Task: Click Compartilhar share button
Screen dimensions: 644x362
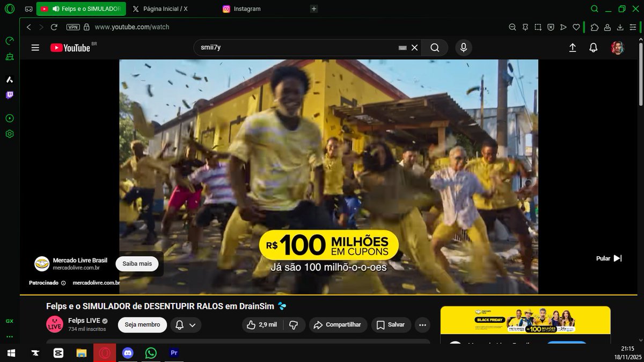Action: (x=338, y=324)
